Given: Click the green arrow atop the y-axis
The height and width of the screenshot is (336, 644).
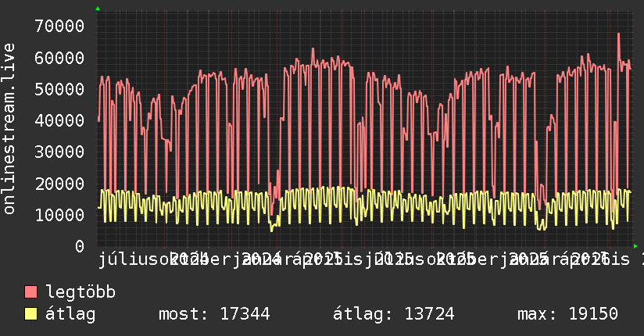Looking at the screenshot, I should coord(98,9).
